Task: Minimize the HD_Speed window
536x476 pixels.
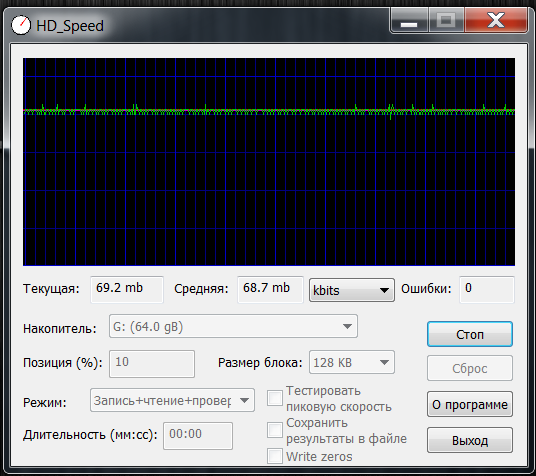Action: click(x=409, y=21)
